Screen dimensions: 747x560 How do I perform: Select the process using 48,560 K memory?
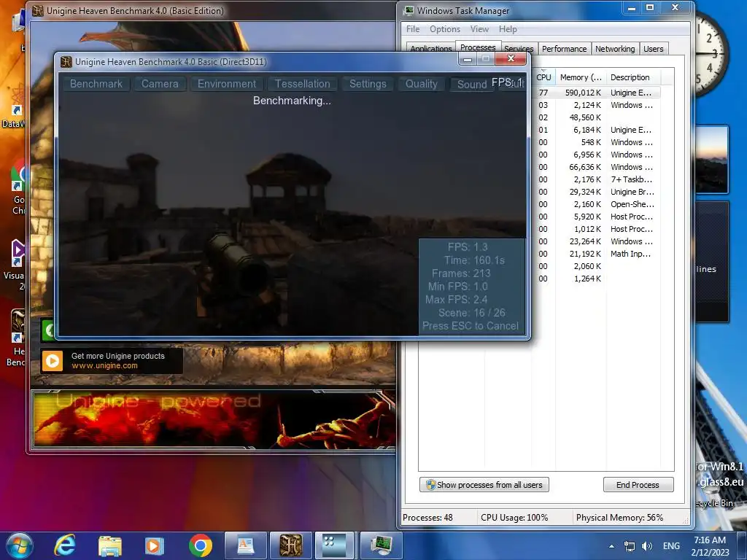[x=595, y=117]
